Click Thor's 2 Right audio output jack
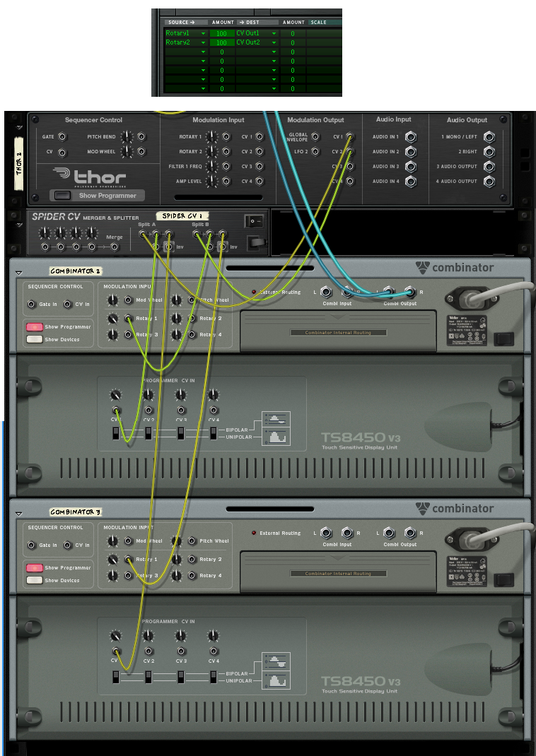The width and height of the screenshot is (536, 756). [x=489, y=152]
